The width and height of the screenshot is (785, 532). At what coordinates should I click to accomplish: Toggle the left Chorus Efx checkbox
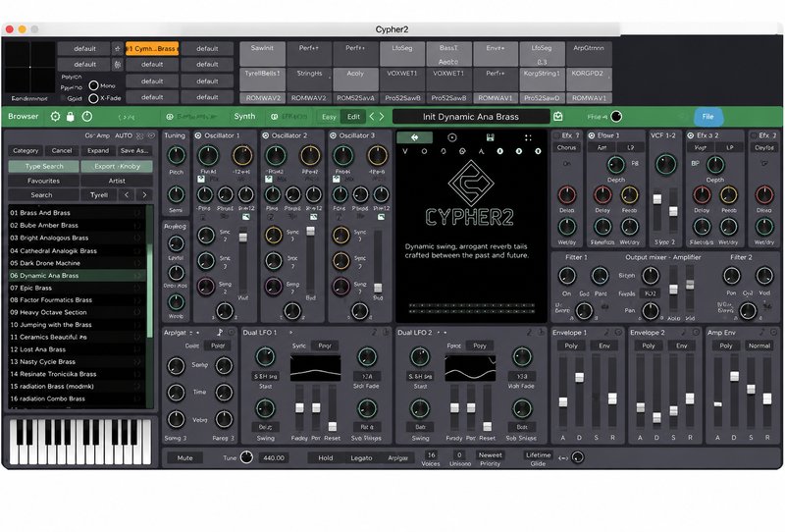click(556, 135)
